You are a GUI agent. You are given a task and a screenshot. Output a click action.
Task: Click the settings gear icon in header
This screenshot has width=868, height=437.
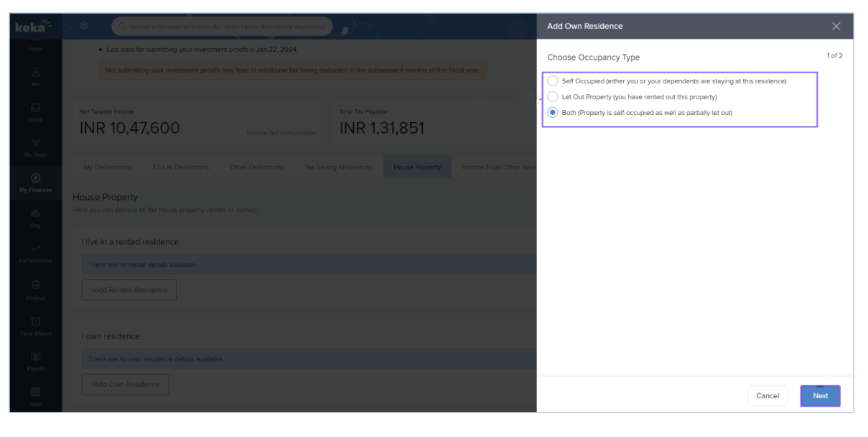pyautogui.click(x=83, y=27)
